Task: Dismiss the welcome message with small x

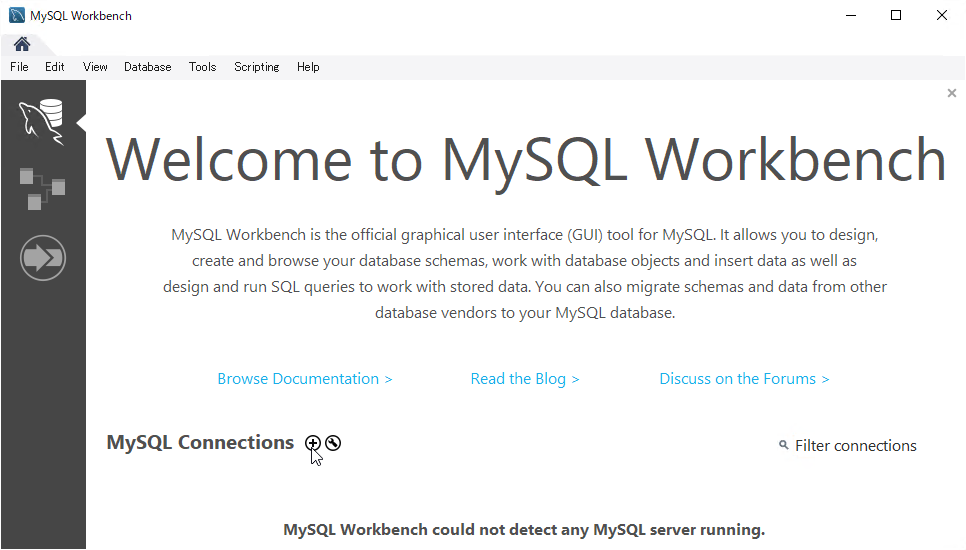Action: point(951,93)
